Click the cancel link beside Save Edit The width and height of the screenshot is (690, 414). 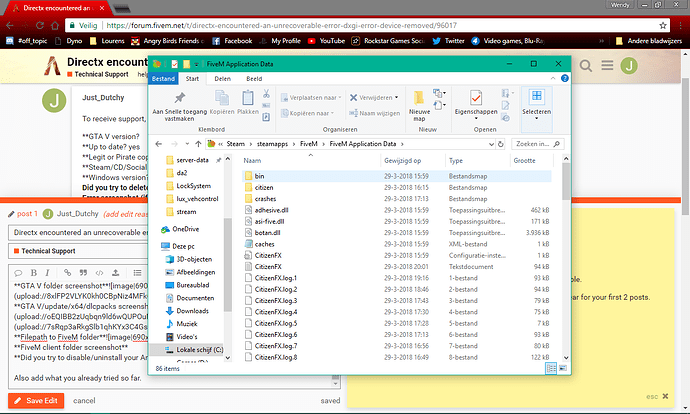tap(84, 401)
